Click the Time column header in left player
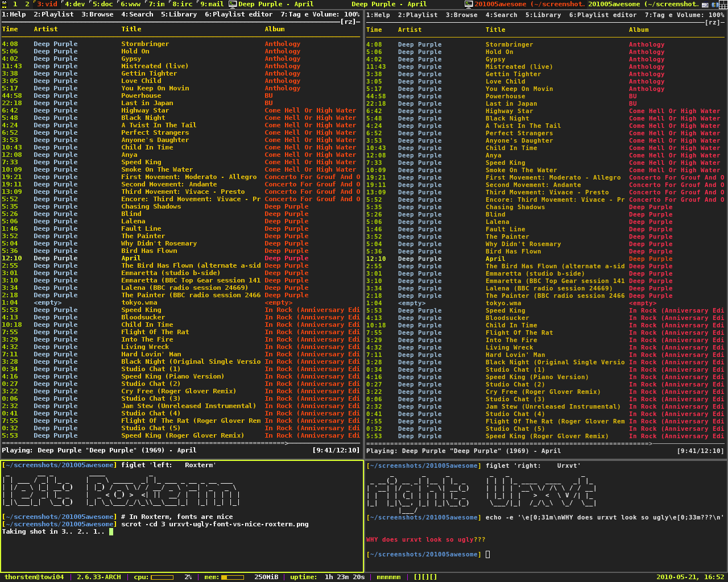 [x=10, y=29]
